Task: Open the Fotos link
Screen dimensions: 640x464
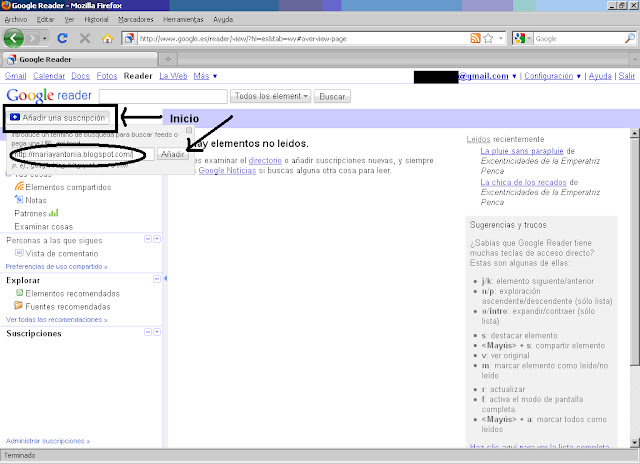Action: pyautogui.click(x=107, y=76)
